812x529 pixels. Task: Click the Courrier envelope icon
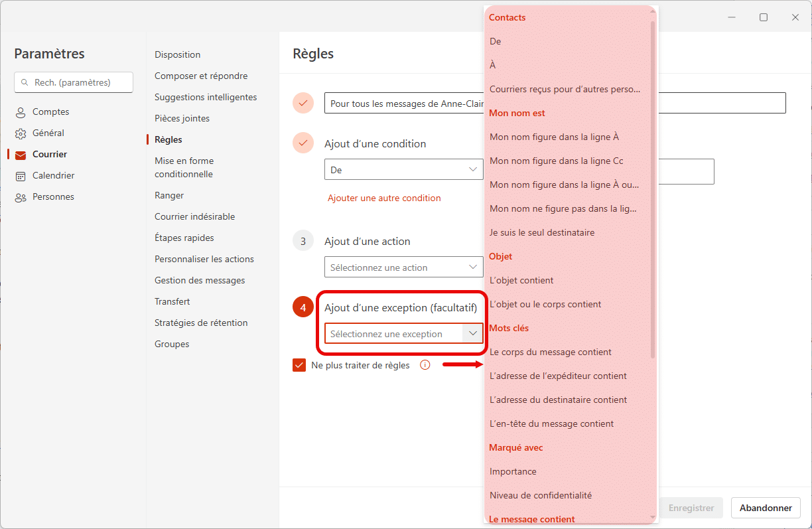click(x=21, y=155)
